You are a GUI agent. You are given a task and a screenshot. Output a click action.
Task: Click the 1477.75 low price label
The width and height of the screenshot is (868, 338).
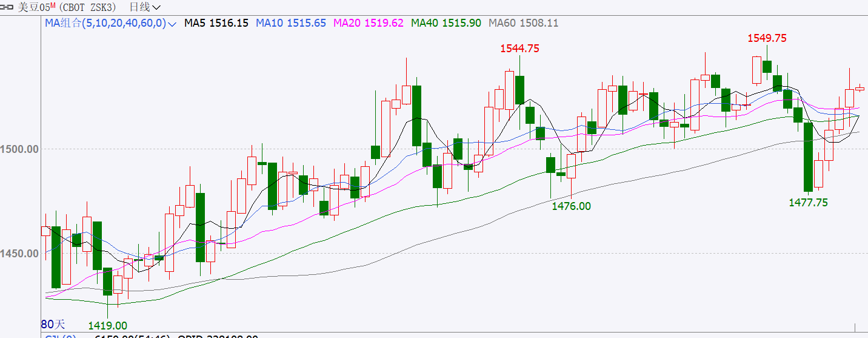click(x=808, y=203)
